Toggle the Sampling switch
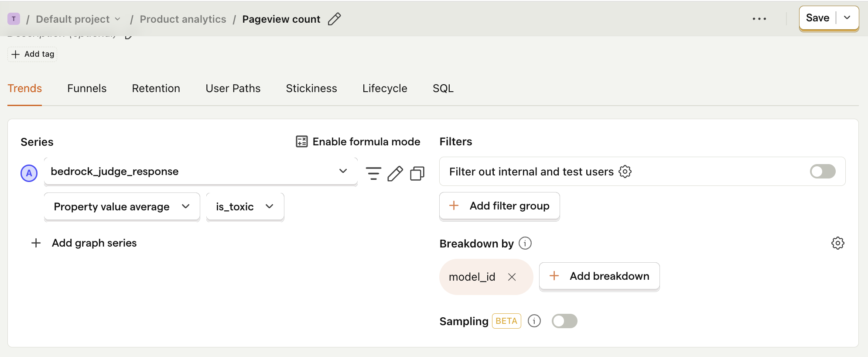The width and height of the screenshot is (868, 357). pos(564,321)
